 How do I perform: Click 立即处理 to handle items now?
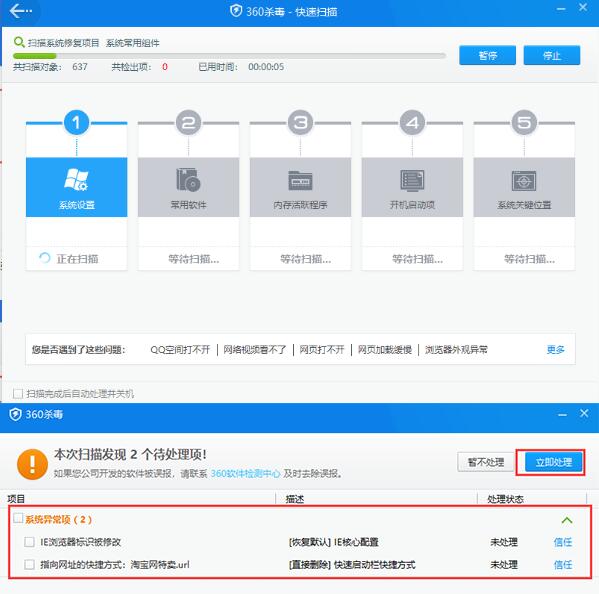click(x=554, y=462)
